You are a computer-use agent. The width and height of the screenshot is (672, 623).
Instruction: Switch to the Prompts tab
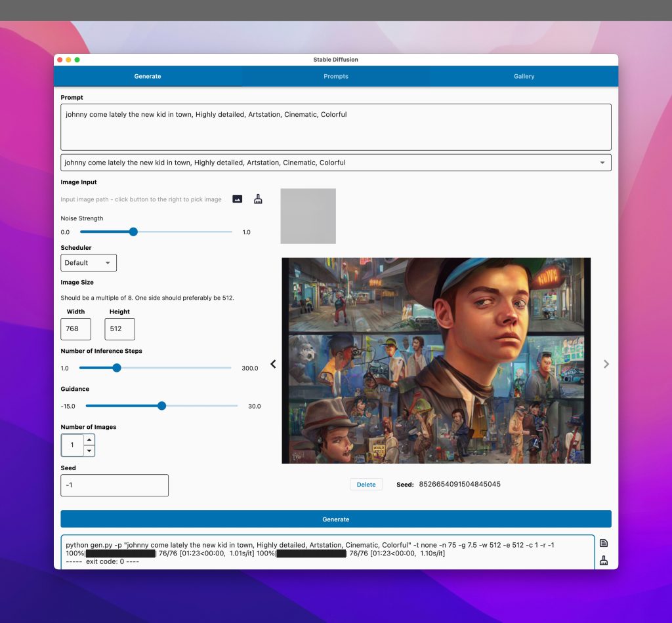coord(336,76)
